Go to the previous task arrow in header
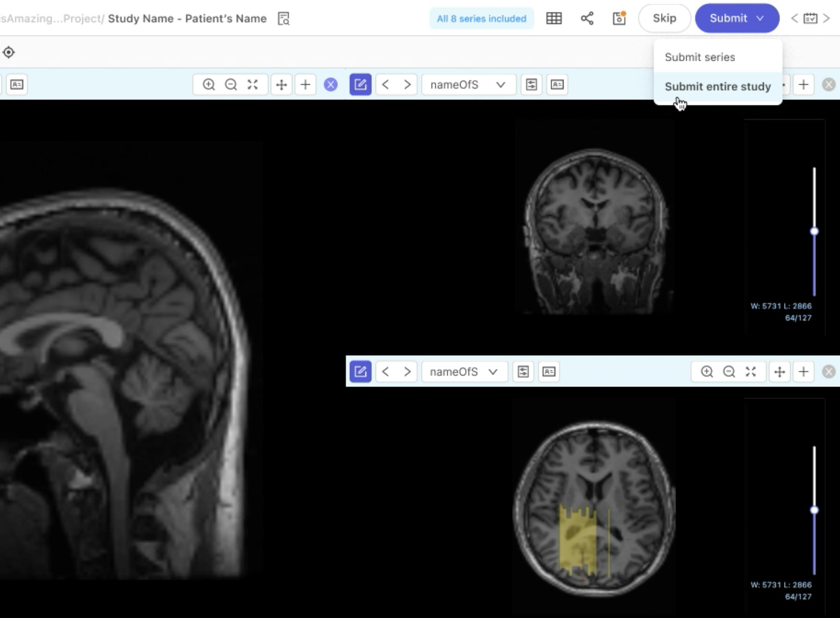840x618 pixels. pos(794,18)
